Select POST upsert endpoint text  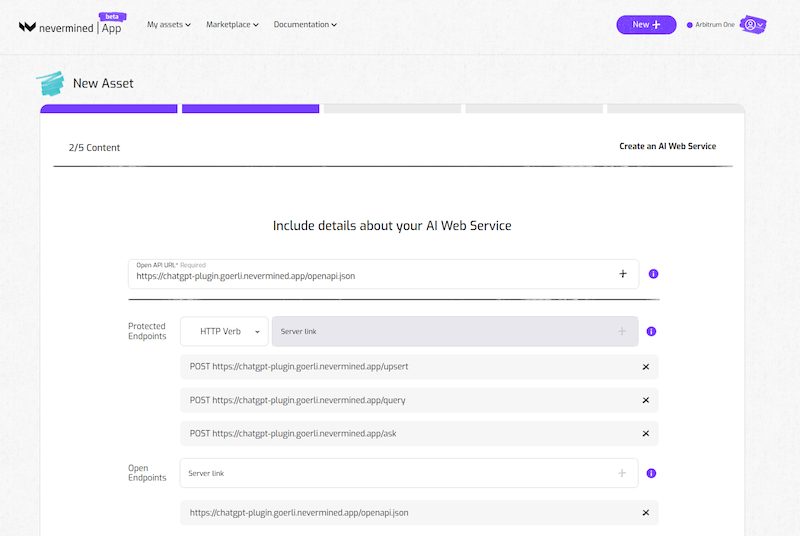tap(299, 367)
